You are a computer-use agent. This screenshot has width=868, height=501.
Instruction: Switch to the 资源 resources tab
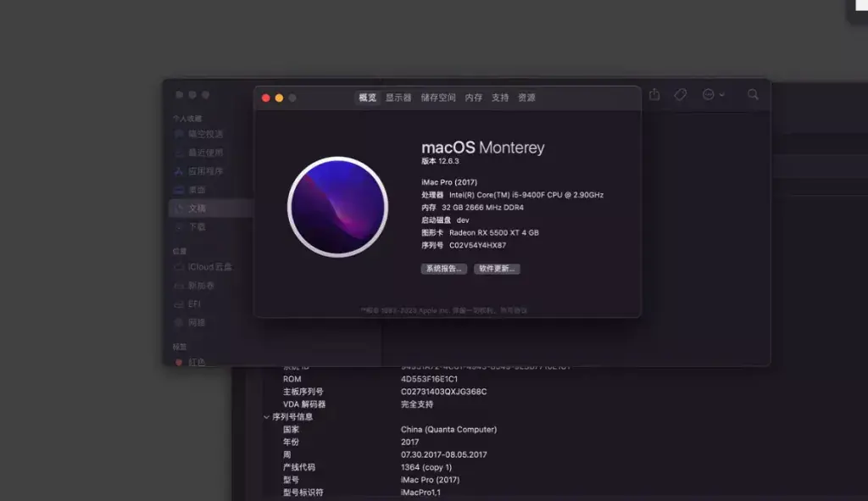point(526,97)
